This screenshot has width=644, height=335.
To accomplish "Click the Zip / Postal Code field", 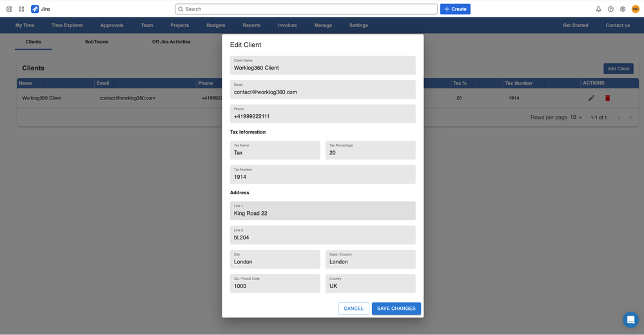I will (x=275, y=283).
